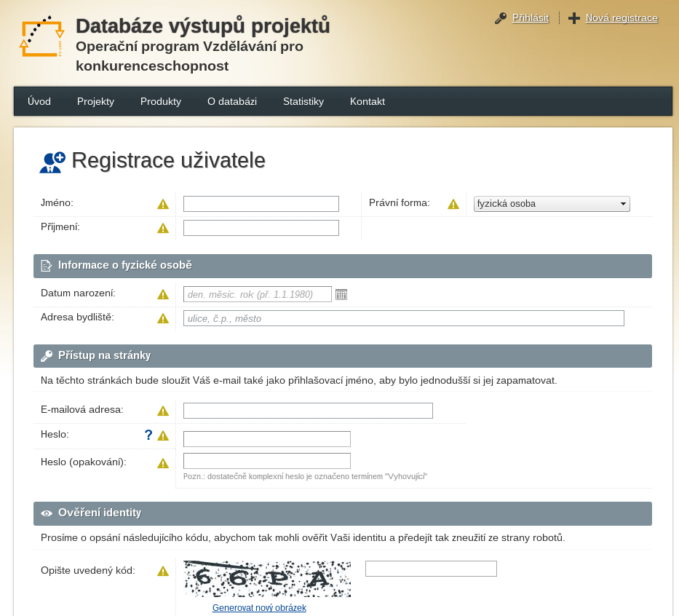Click the eye icon on Ověření identity header

(x=46, y=513)
